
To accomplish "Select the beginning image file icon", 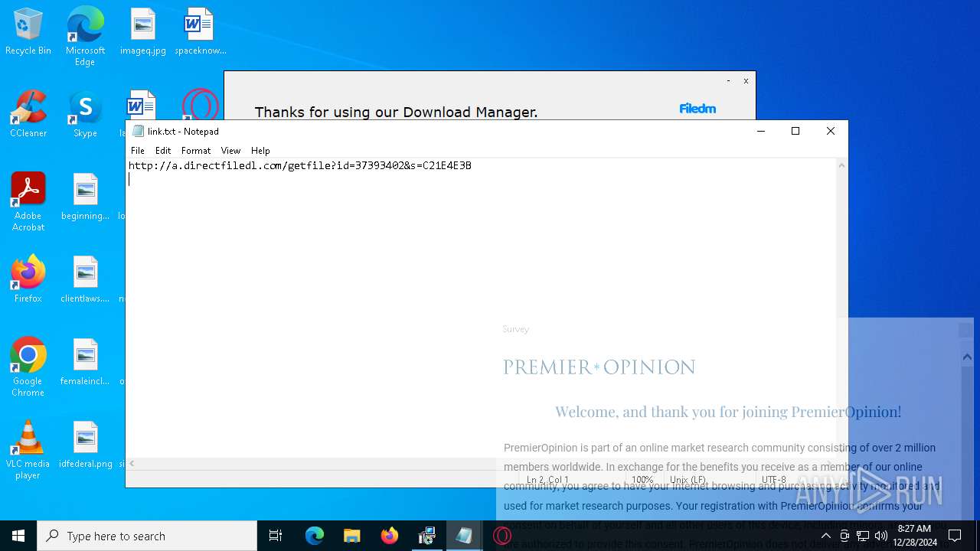I will tap(85, 197).
